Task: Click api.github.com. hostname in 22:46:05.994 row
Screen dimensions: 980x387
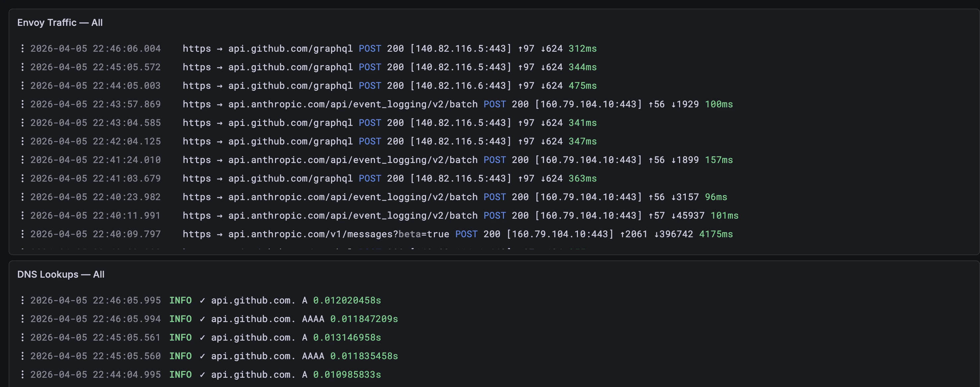Action: tap(253, 319)
